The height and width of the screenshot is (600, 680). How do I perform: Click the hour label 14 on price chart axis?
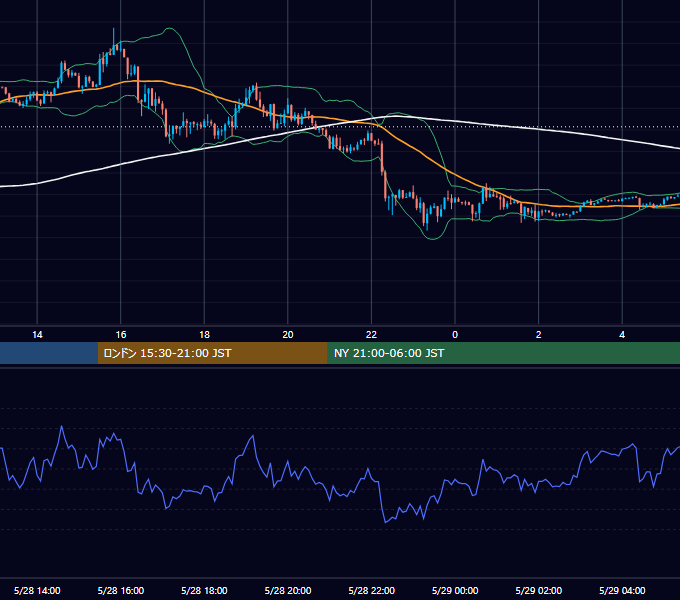pyautogui.click(x=37, y=335)
